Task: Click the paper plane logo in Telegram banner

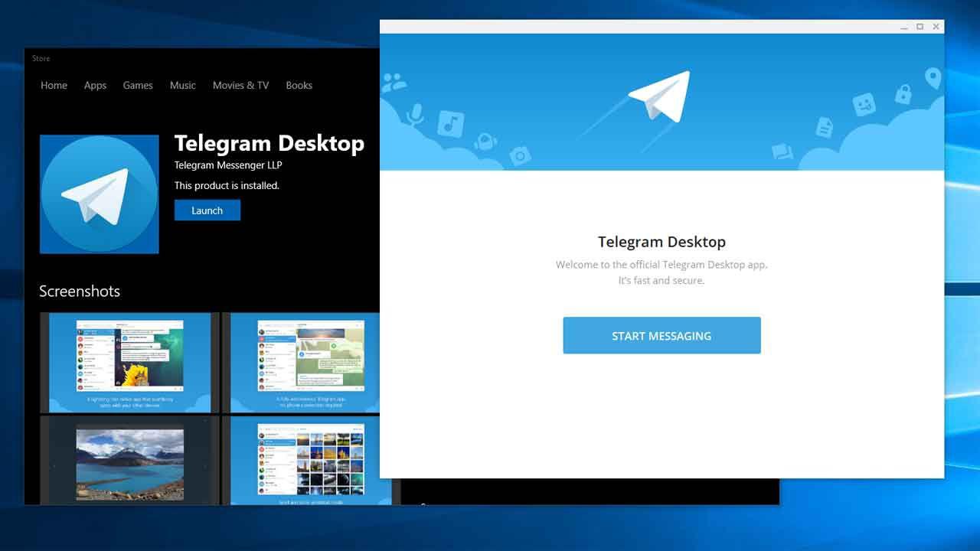Action: [x=660, y=97]
